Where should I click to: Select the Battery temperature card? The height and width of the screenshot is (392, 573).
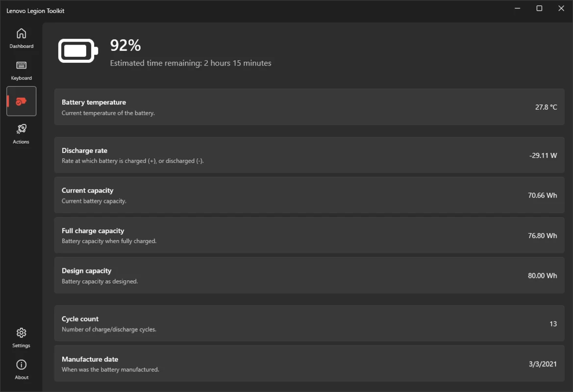(309, 107)
